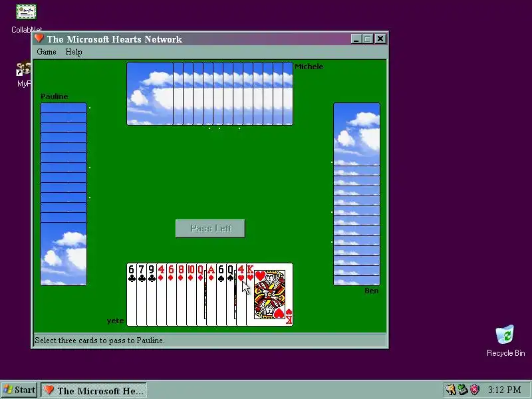Click Ben's face-down card stack

[356, 194]
